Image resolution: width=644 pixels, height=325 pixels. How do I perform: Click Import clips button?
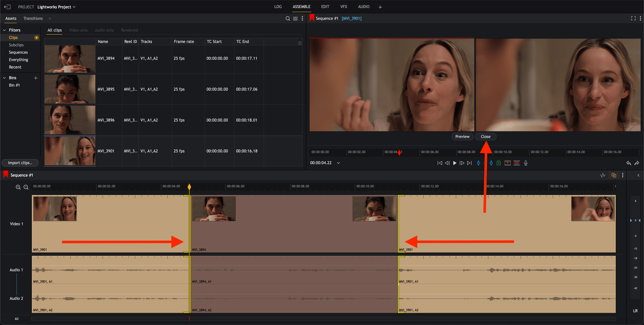point(20,163)
